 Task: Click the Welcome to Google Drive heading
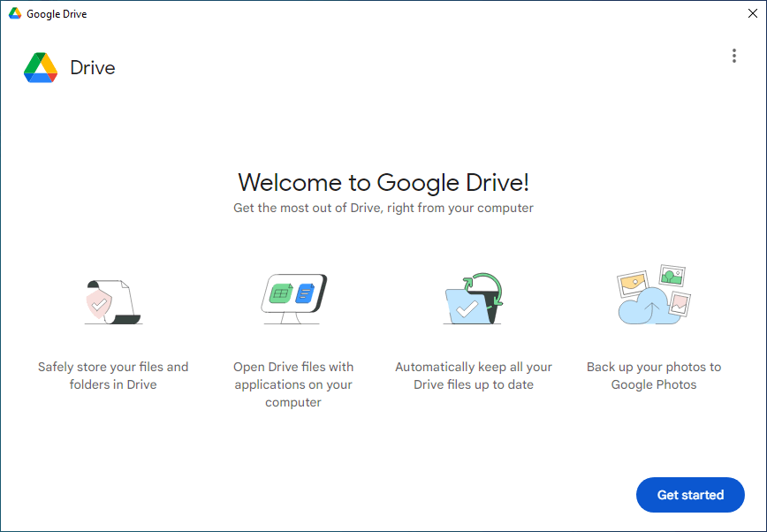(x=383, y=183)
